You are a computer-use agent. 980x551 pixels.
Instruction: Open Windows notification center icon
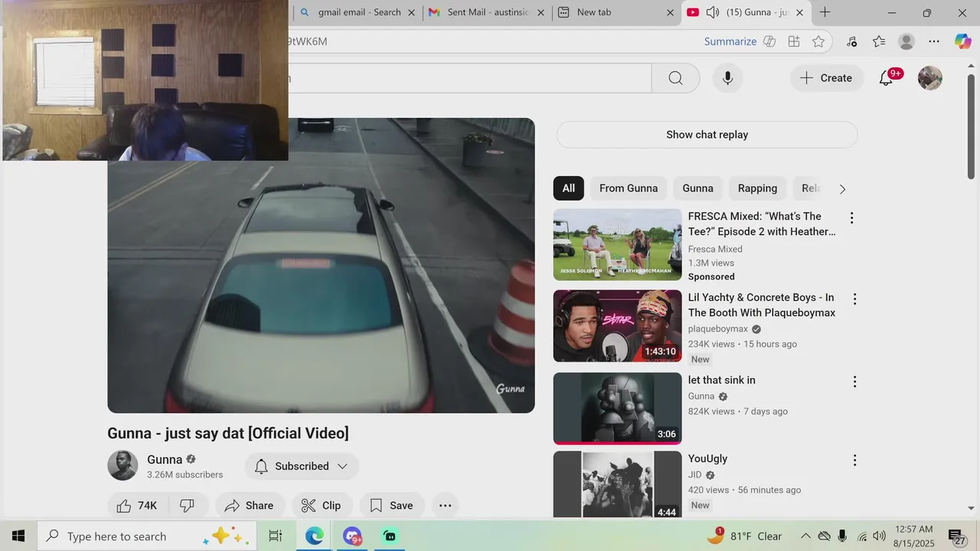(955, 536)
